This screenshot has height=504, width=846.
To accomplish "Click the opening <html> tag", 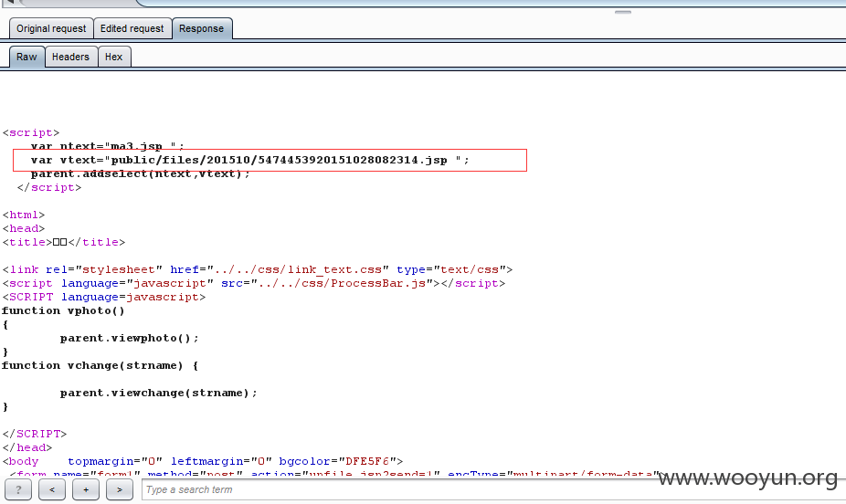I will 24,215.
